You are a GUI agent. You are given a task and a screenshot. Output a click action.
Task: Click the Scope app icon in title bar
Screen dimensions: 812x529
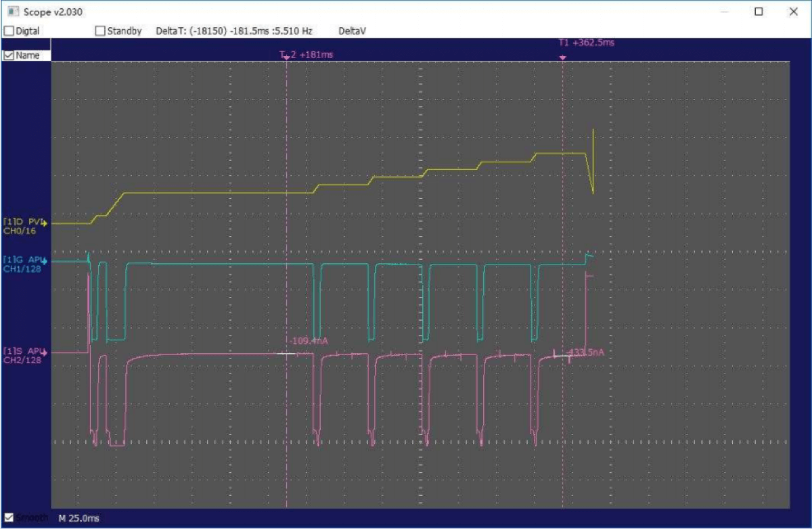coord(12,12)
